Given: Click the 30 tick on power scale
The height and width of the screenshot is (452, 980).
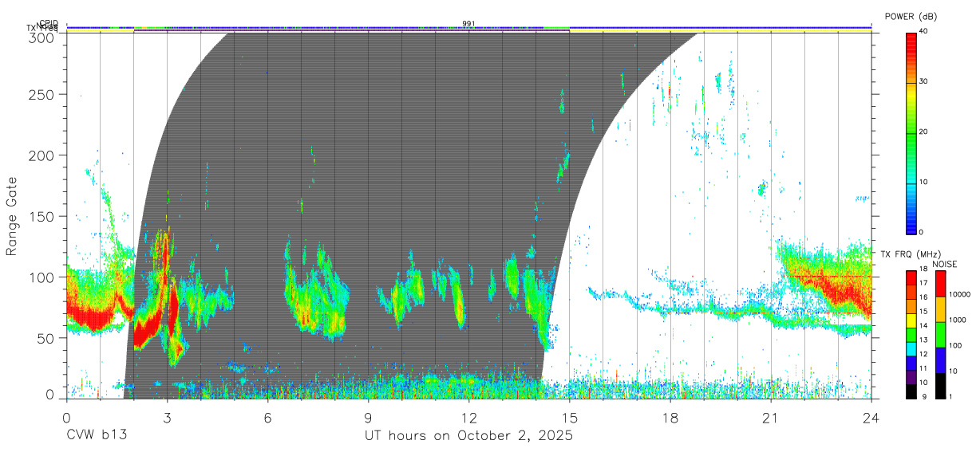Looking at the screenshot, I should click(923, 82).
